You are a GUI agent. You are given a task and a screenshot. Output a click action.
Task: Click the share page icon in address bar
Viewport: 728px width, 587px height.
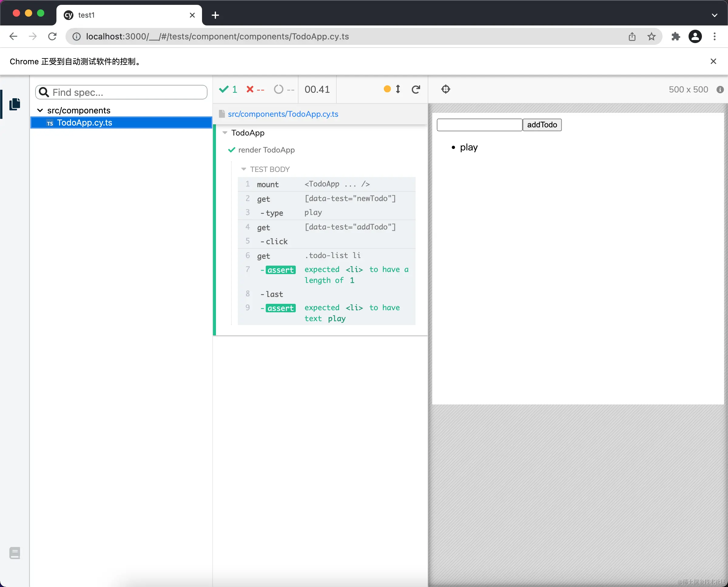pyautogui.click(x=632, y=36)
